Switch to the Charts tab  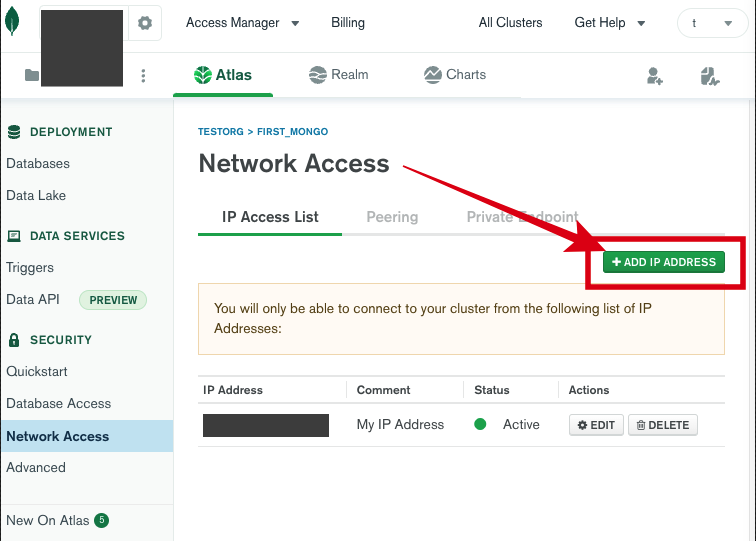[x=455, y=75]
